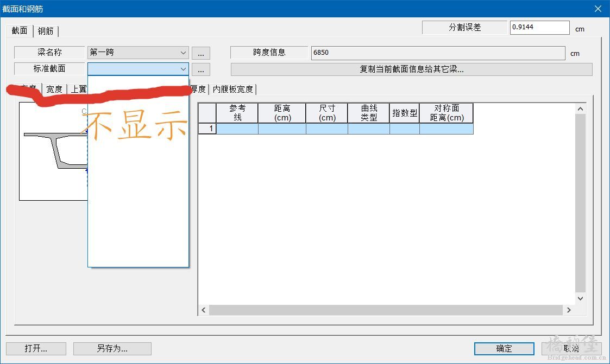Click row header 1 in the table
This screenshot has width=610, height=364.
pos(207,129)
